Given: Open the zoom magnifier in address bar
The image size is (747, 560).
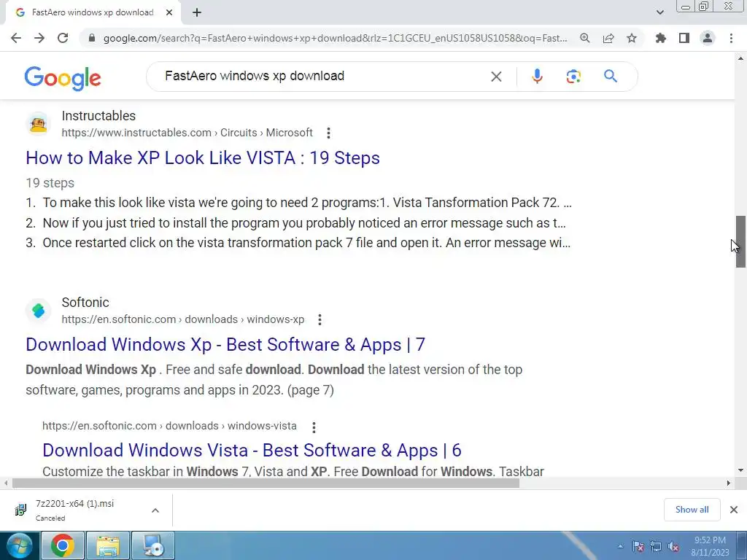Looking at the screenshot, I should point(584,38).
